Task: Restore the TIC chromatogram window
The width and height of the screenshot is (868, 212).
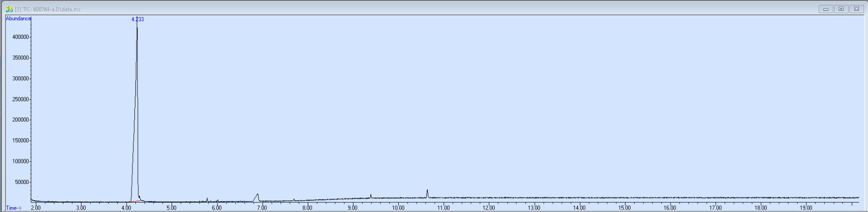Action: [841, 9]
